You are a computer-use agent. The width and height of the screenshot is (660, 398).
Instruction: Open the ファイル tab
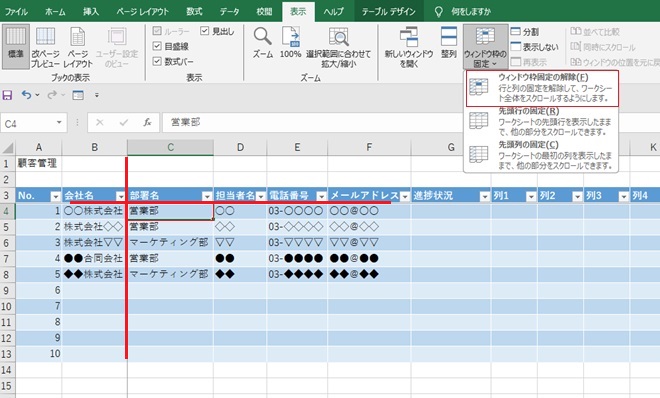click(16, 11)
